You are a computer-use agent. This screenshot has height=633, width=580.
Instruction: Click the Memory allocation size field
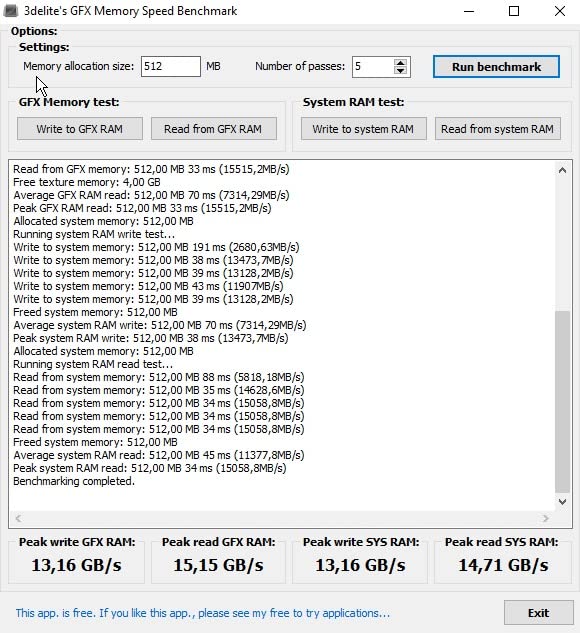click(x=171, y=66)
